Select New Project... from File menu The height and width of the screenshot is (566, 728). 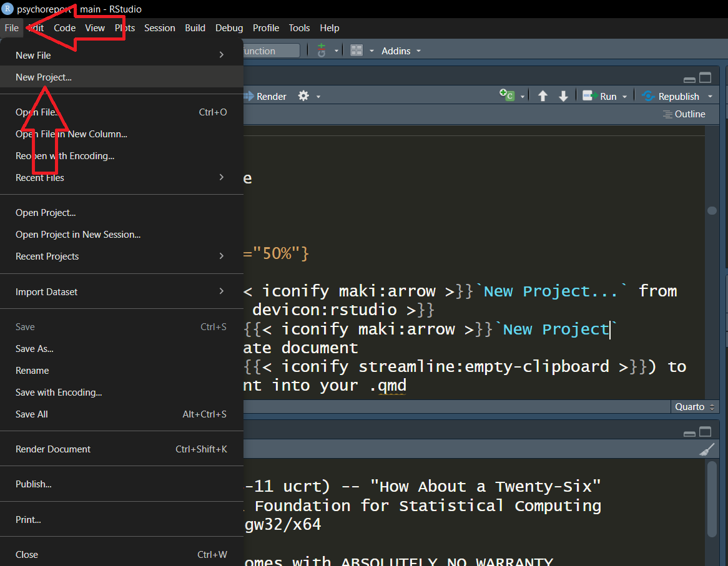[44, 77]
